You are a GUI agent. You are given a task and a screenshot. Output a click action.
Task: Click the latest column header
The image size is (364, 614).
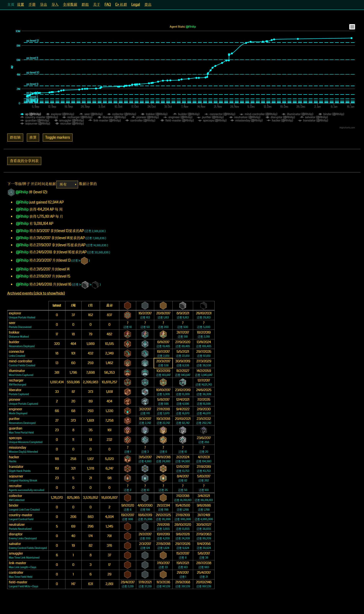pos(57,305)
